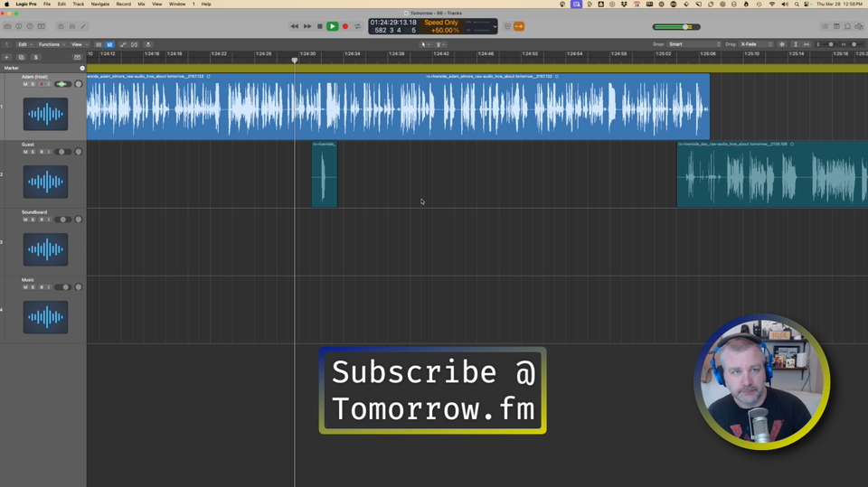Toggle the highlighted grid view button

109,44
